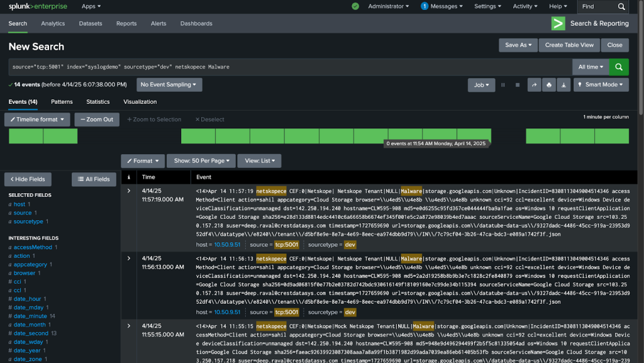Expand the 11:57:19 AM event row
The width and height of the screenshot is (644, 363).
point(128,191)
